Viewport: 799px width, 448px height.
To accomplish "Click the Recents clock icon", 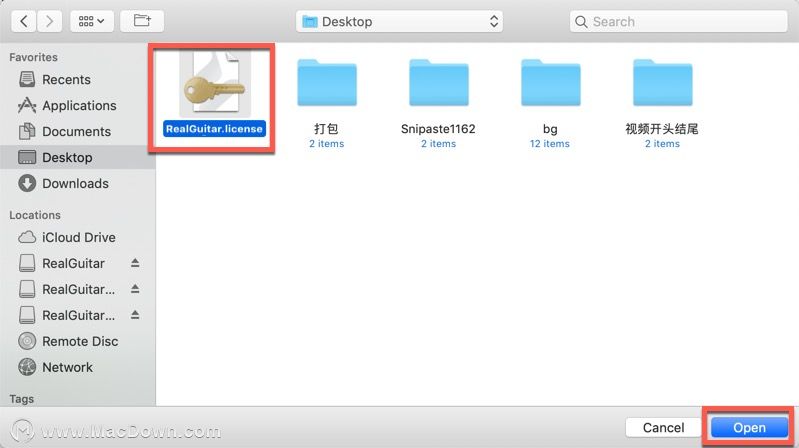I will coord(27,79).
